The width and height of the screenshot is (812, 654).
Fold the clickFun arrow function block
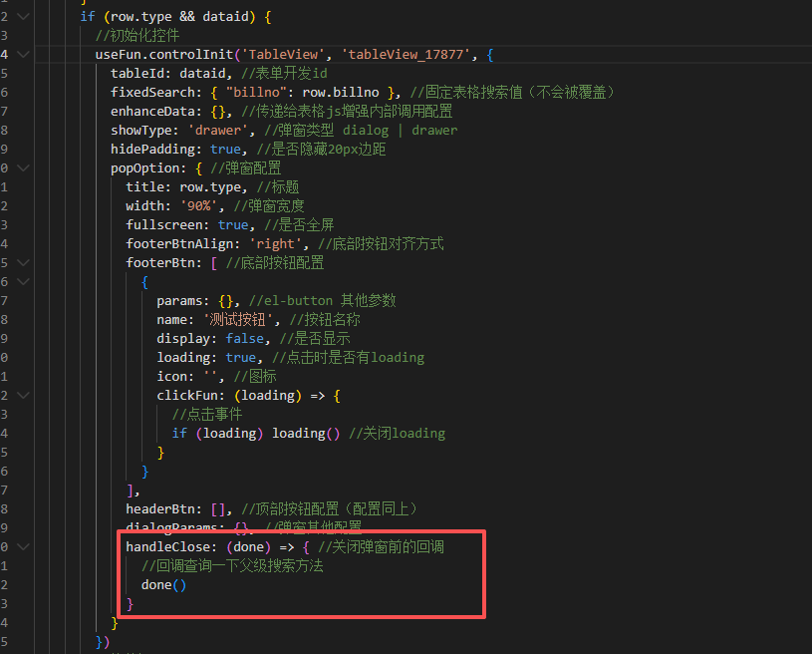pos(24,396)
